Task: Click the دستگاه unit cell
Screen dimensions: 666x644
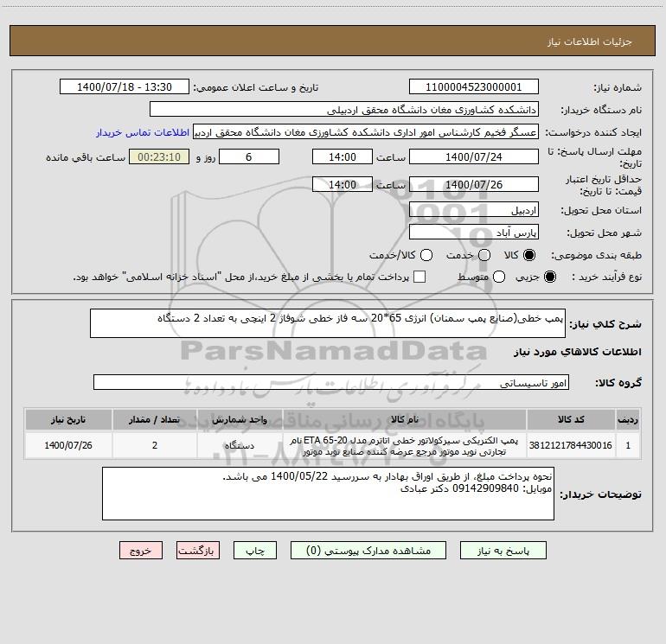Action: pos(240,445)
